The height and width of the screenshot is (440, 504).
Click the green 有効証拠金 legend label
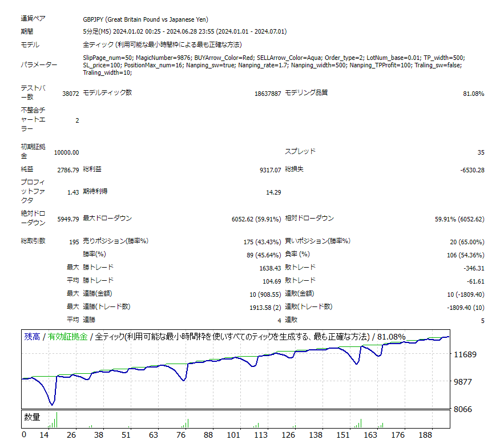tap(67, 337)
